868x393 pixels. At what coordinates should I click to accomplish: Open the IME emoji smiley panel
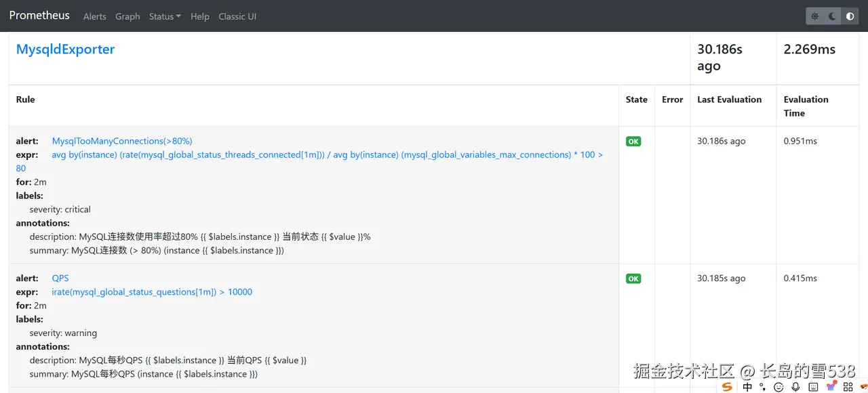778,387
